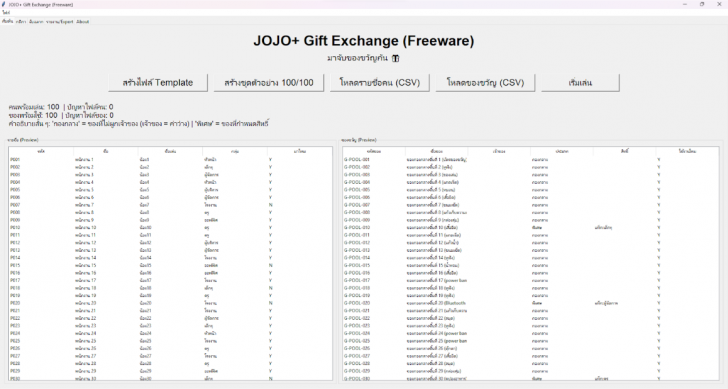The image size is (728, 389).
Task: Switch to the About tab
Action: tap(83, 21)
